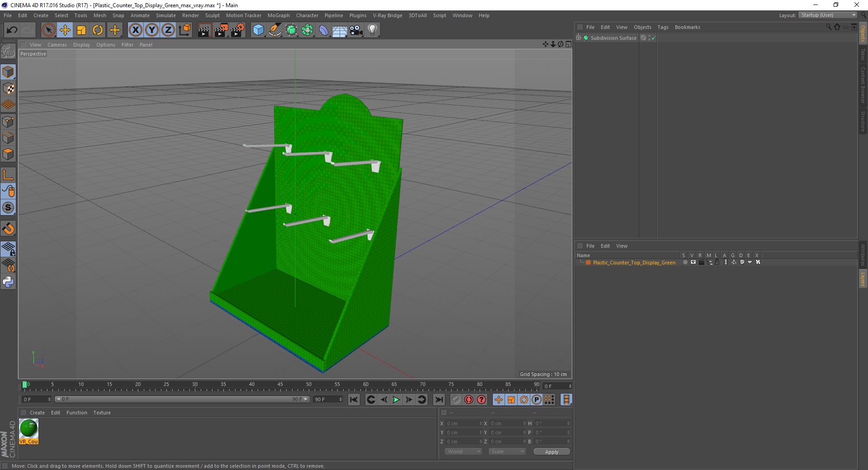
Task: Open the Python script icon
Action: 8,282
